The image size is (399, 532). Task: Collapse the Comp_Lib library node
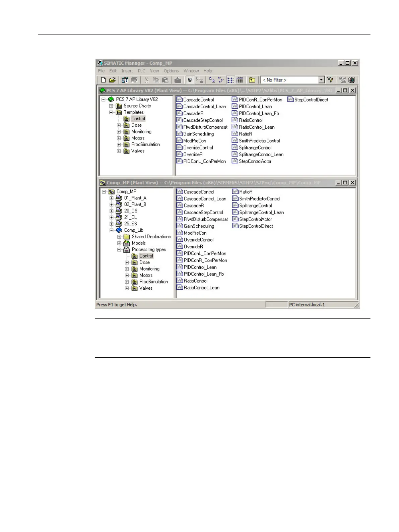pos(112,230)
